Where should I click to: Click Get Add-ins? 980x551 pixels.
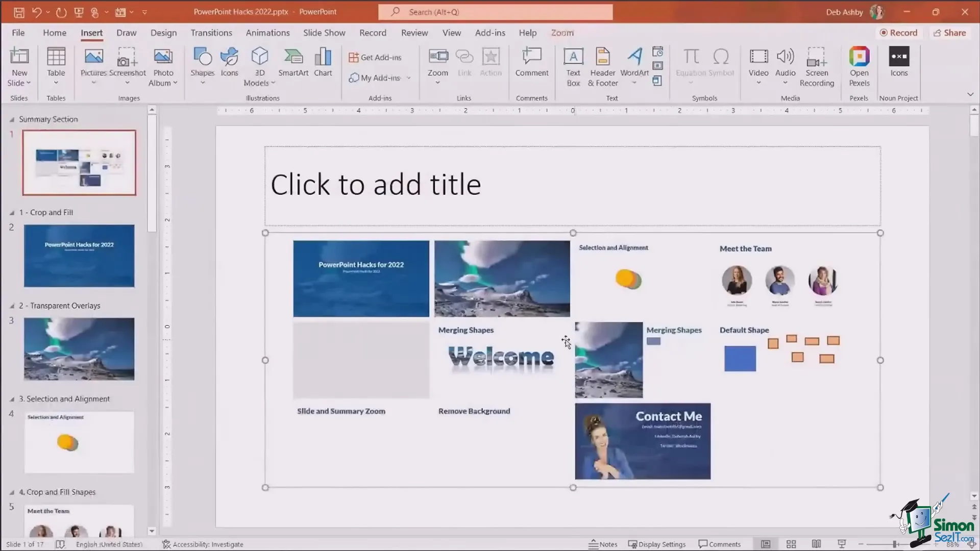(x=375, y=57)
